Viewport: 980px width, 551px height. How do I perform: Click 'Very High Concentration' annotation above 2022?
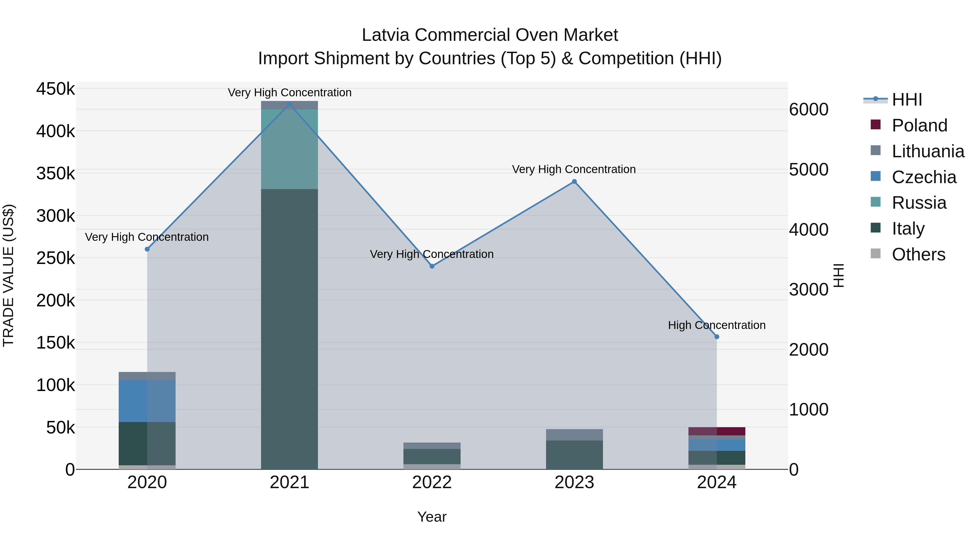(x=432, y=254)
